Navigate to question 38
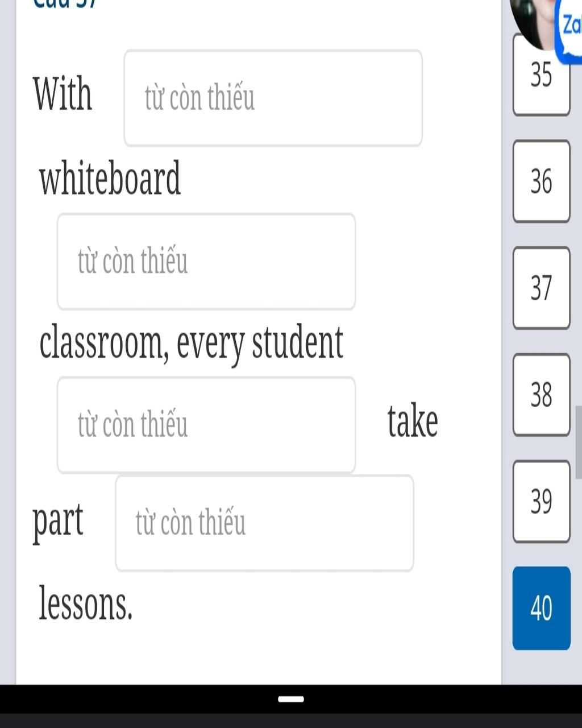 (x=541, y=395)
